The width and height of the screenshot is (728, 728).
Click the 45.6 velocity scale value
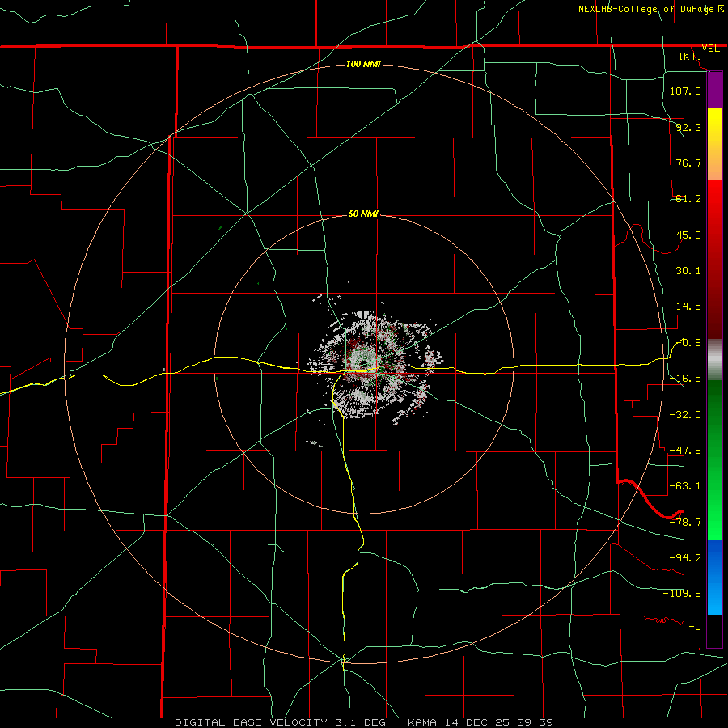pyautogui.click(x=688, y=235)
